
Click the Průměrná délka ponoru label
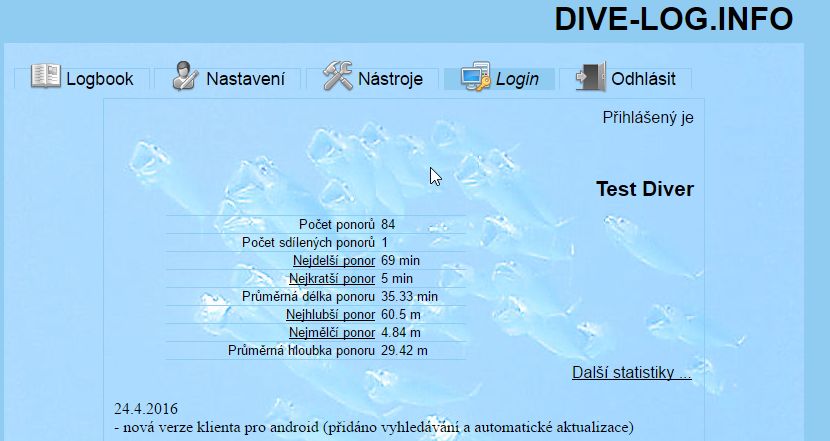(x=309, y=296)
